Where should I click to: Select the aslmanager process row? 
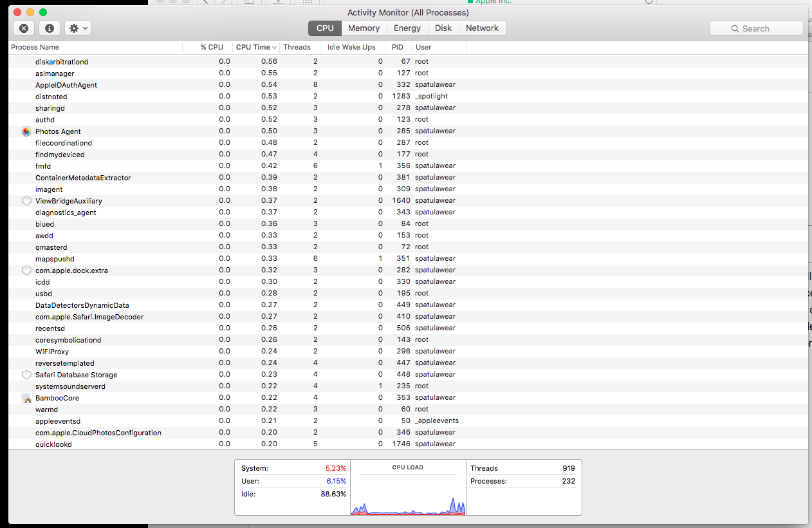tap(408, 73)
